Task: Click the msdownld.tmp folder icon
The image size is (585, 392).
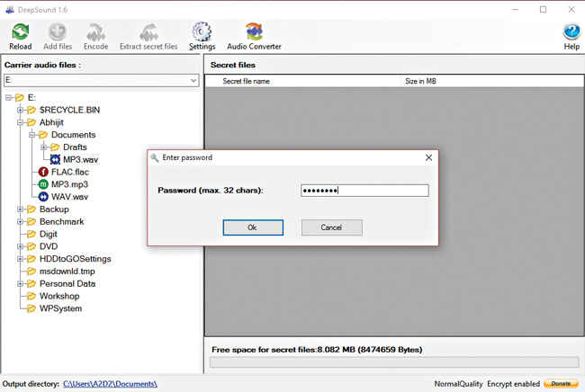Action: click(x=31, y=271)
